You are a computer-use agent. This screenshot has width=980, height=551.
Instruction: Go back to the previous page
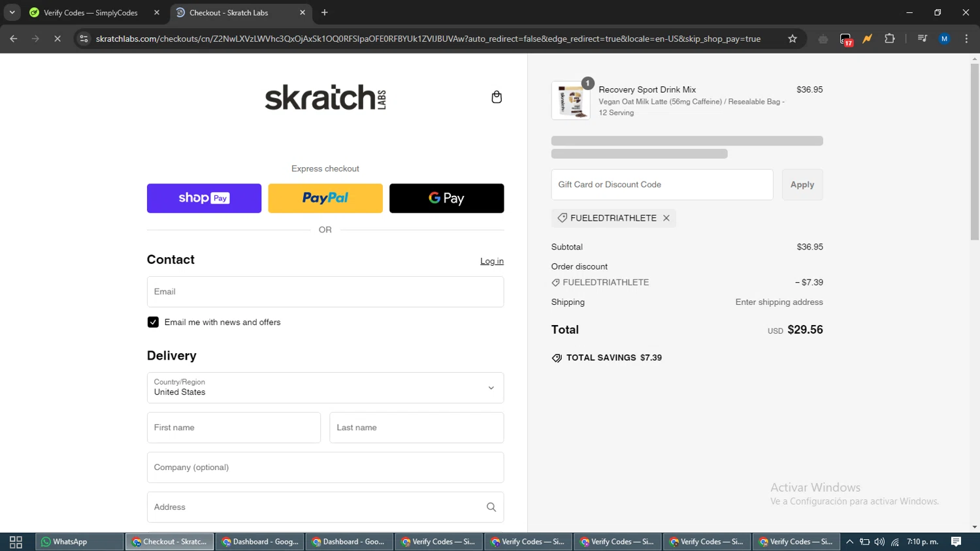14,39
